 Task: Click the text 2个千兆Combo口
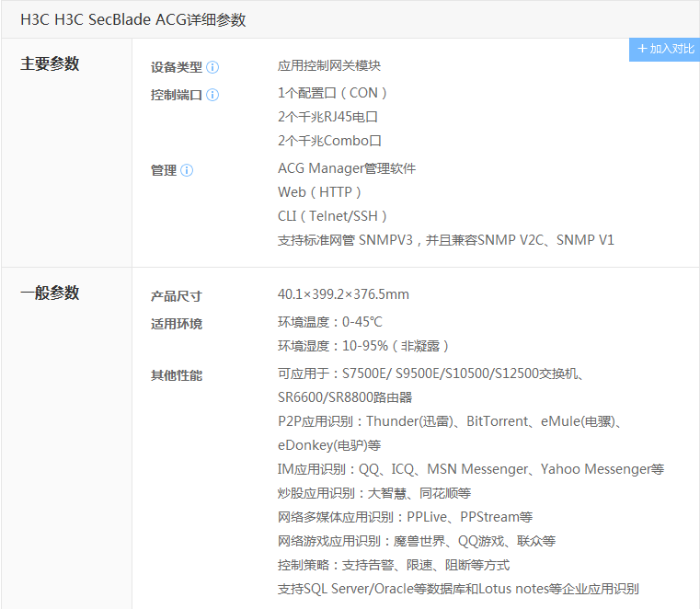[329, 141]
